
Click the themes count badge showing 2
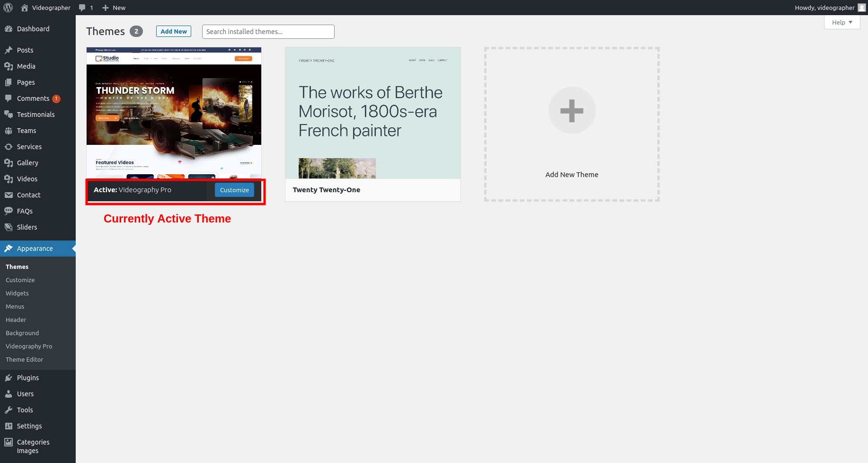[x=136, y=31]
